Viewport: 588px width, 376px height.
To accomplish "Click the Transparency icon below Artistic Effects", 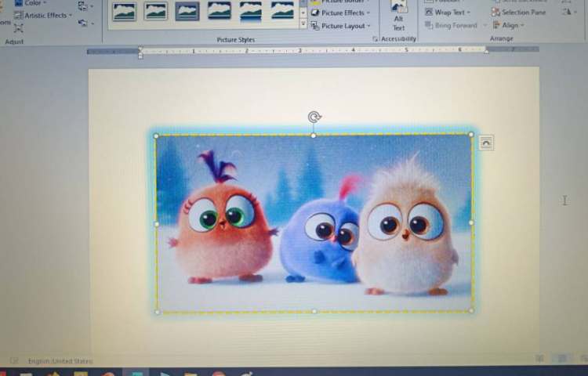I will [x=19, y=27].
